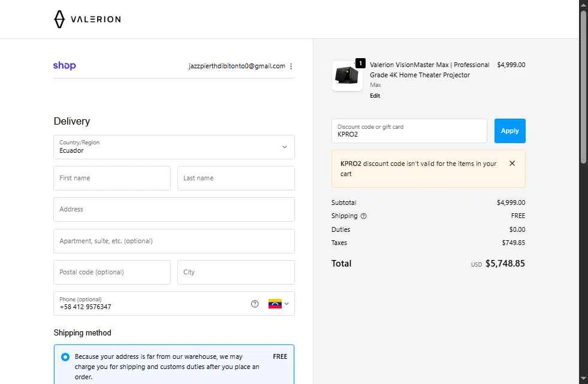588x384 pixels.
Task: Click the Valerion logo in header
Action: coord(88,19)
